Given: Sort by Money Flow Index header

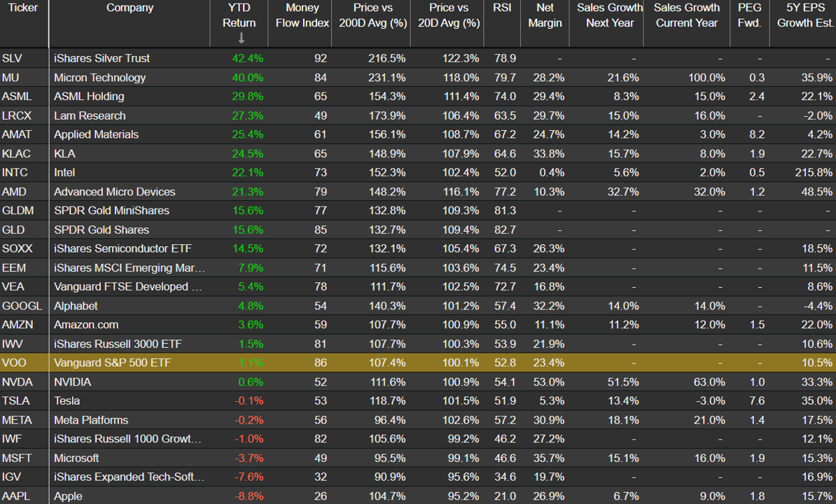Looking at the screenshot, I should (302, 15).
